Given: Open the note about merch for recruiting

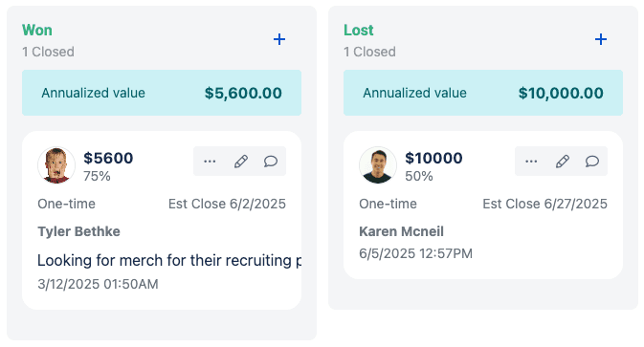Looking at the screenshot, I should (169, 260).
